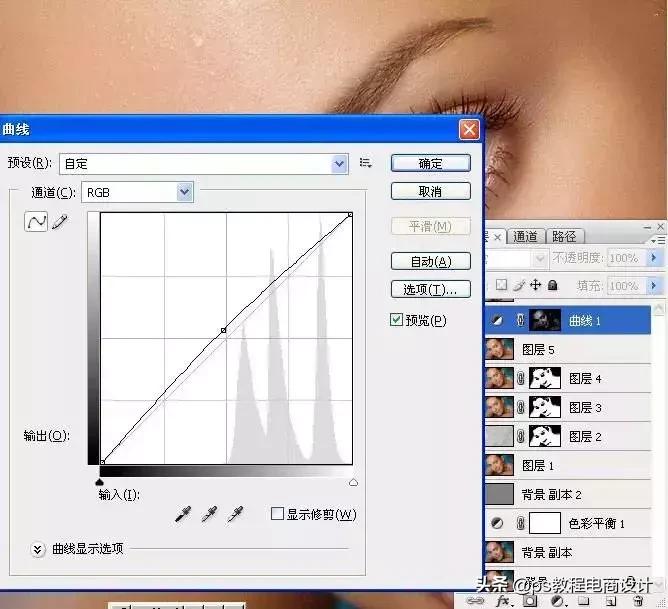
Task: Close the 曲线 dialog with X
Action: 469,129
